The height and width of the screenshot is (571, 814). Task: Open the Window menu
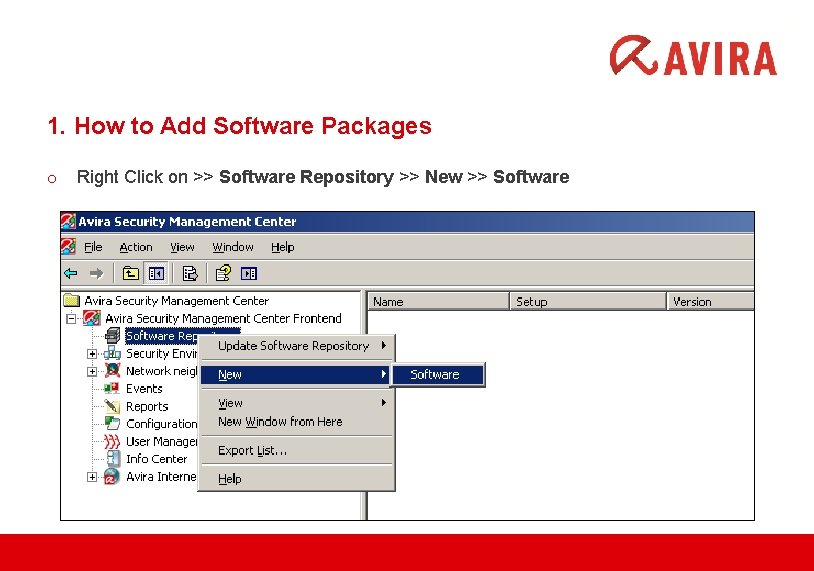233,247
